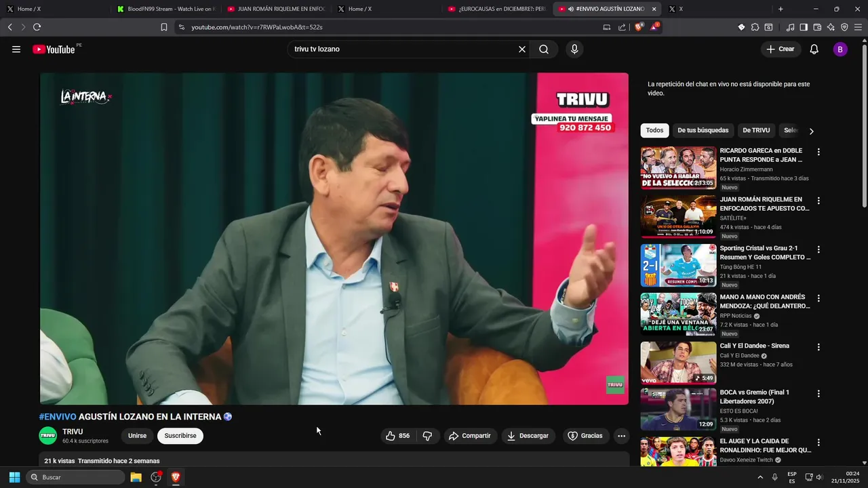Download the video with Descargar
Viewport: 868px width, 488px height.
528,436
